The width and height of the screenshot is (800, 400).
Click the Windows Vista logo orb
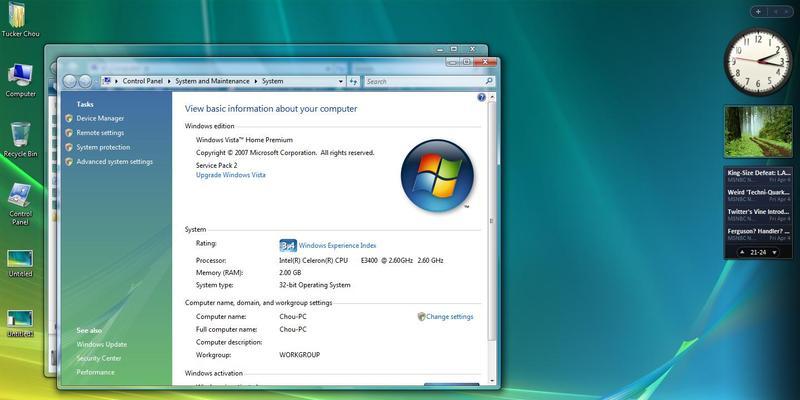(437, 176)
